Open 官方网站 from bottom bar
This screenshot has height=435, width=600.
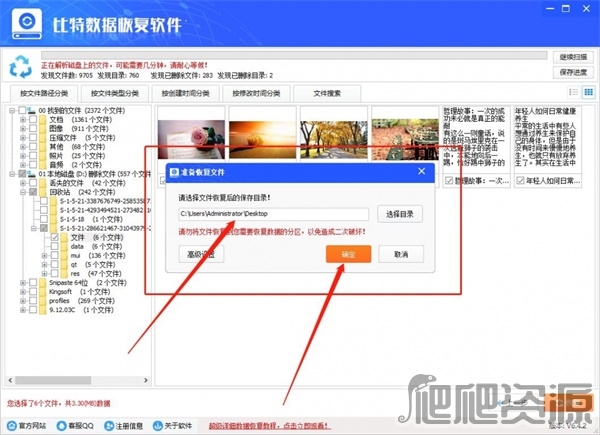(x=27, y=426)
